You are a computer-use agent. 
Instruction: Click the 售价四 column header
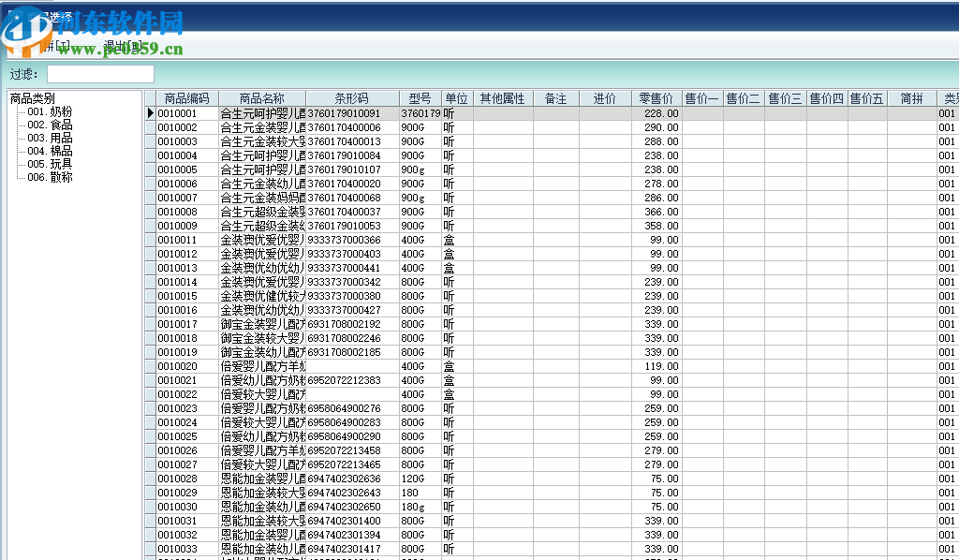[x=826, y=98]
